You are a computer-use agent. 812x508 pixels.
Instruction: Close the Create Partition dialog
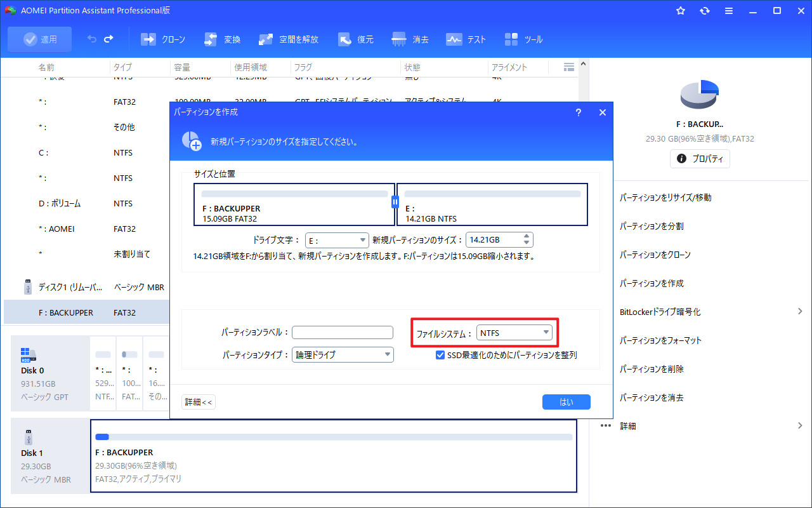point(603,112)
